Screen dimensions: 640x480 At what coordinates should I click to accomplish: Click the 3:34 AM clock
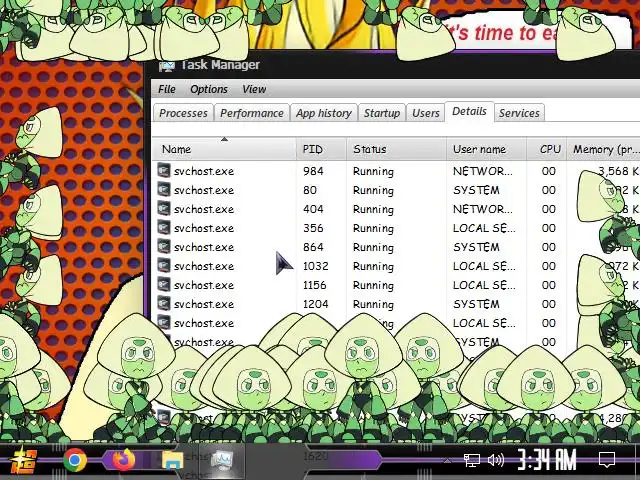click(547, 460)
